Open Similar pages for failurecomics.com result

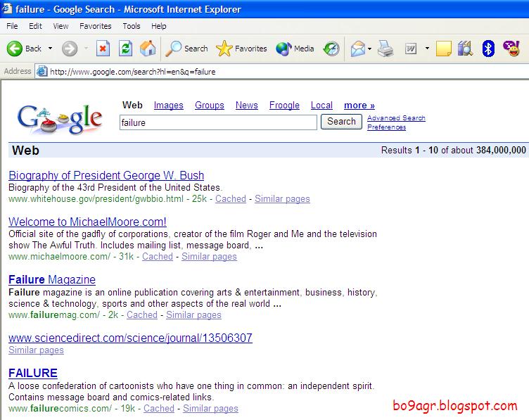[x=210, y=408]
